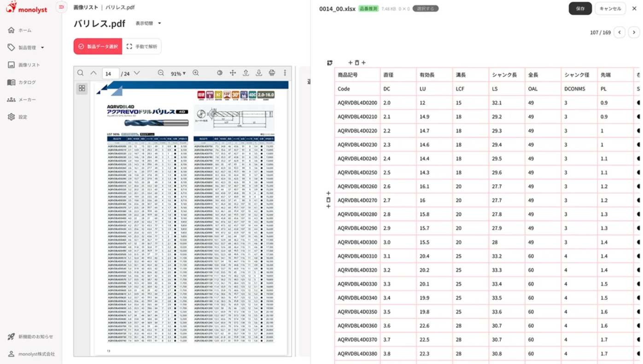
Task: Open the PDF toolbar three-dot menu
Action: coord(285,73)
